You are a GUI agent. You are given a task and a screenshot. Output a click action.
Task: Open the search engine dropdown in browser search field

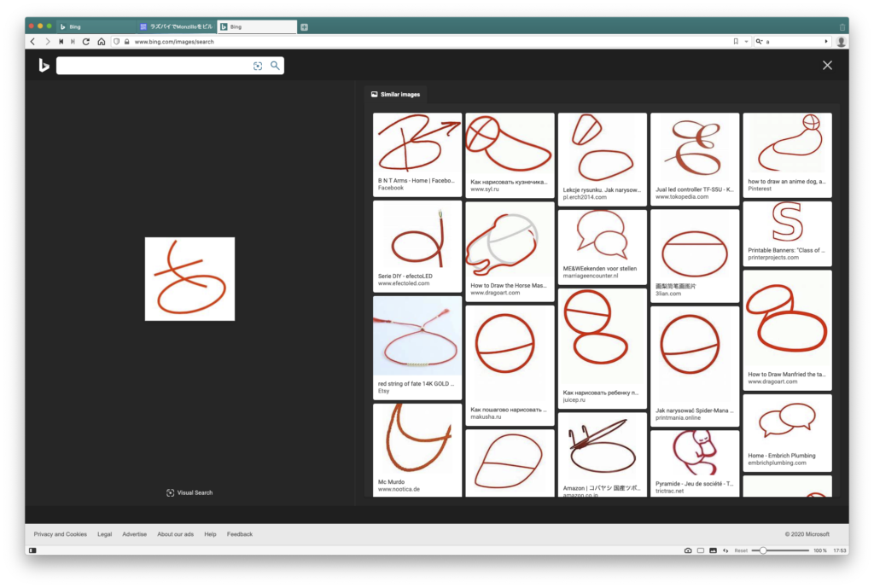pos(759,41)
